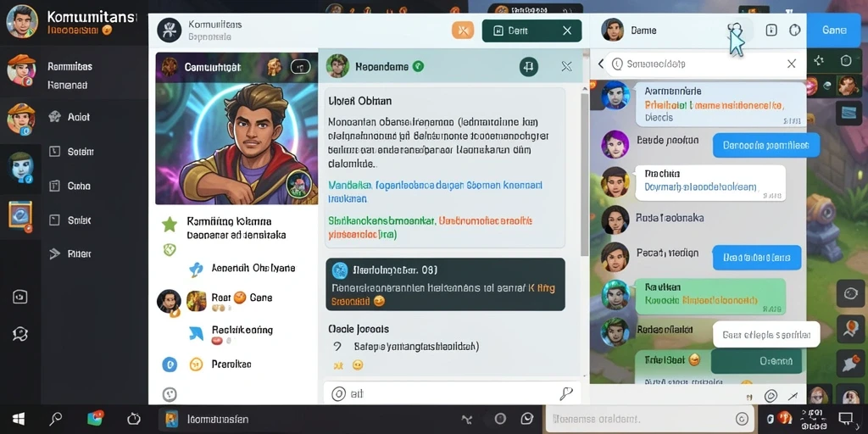Click the orange badge icon in the taskbar tray

coord(784,419)
